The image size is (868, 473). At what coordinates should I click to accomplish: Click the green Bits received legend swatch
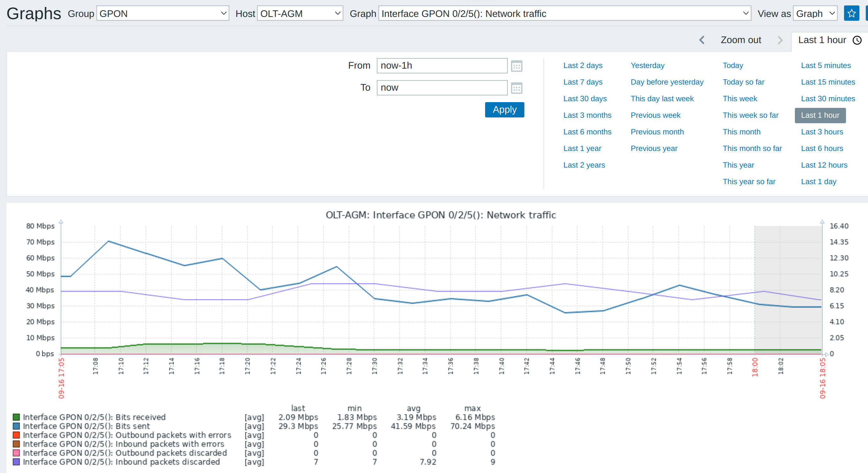(16, 417)
